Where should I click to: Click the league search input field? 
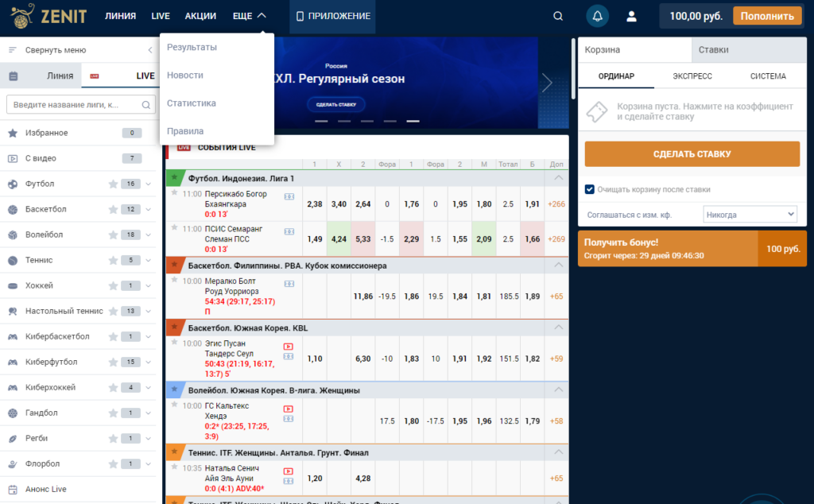click(x=80, y=105)
